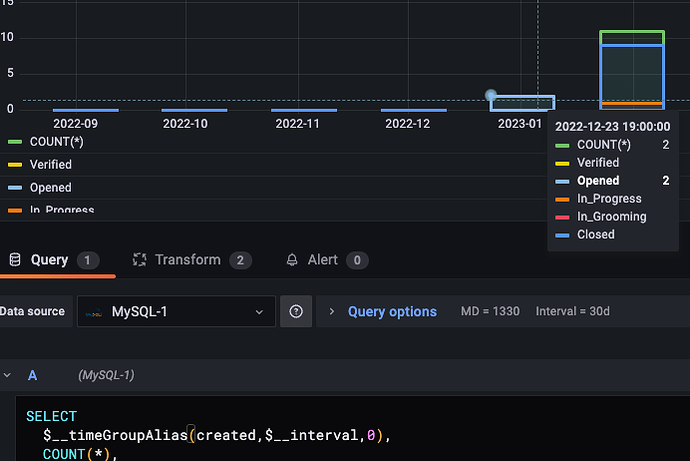Click the hover point on the 2023-01 bar
Viewport: 690px width, 461px height.
pyautogui.click(x=491, y=95)
